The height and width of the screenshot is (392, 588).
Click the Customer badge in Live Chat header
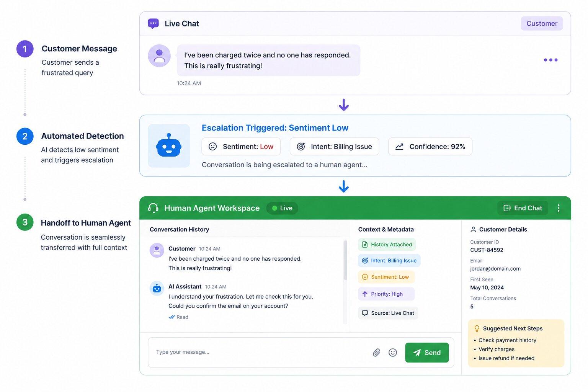point(542,23)
